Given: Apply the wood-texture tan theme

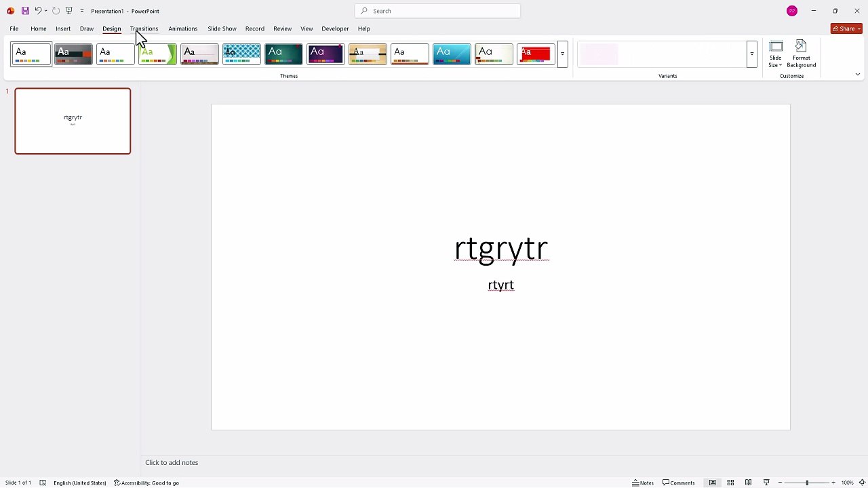Looking at the screenshot, I should pyautogui.click(x=368, y=54).
